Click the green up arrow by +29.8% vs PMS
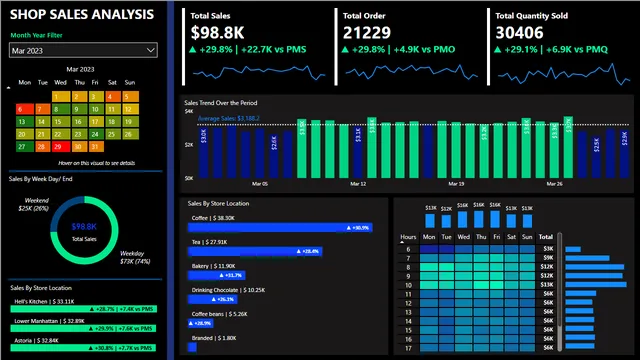Image resolution: width=640 pixels, height=360 pixels. (x=193, y=50)
